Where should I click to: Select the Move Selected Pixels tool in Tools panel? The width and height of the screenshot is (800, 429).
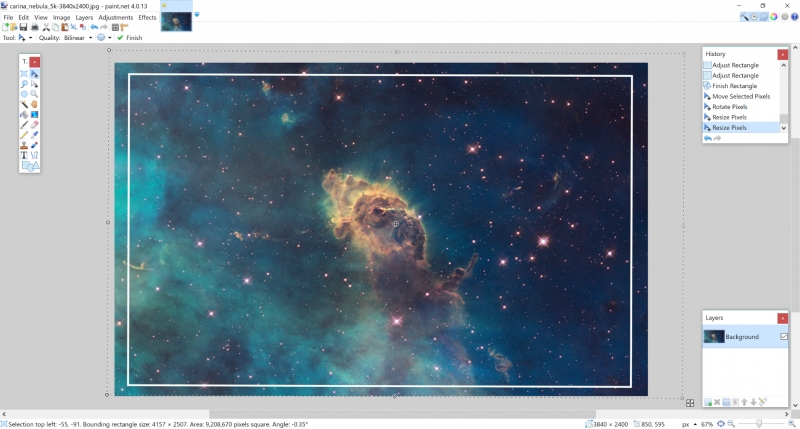(x=34, y=74)
